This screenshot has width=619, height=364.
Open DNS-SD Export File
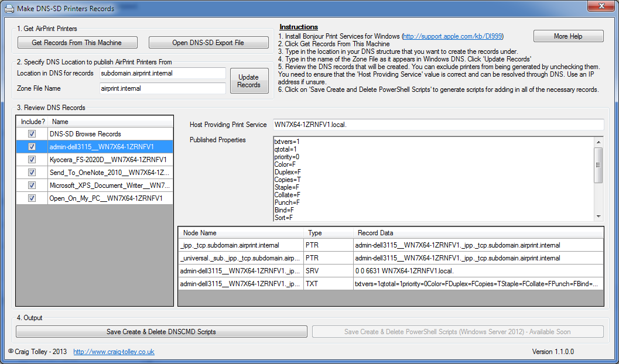208,43
